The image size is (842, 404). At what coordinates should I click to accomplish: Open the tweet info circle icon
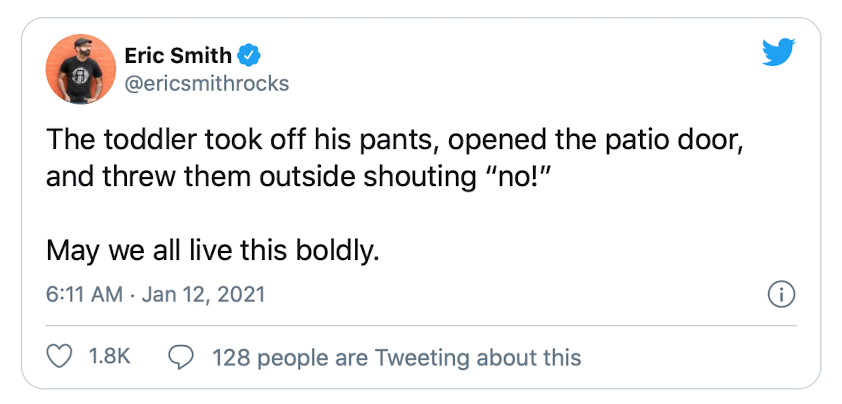(x=780, y=295)
